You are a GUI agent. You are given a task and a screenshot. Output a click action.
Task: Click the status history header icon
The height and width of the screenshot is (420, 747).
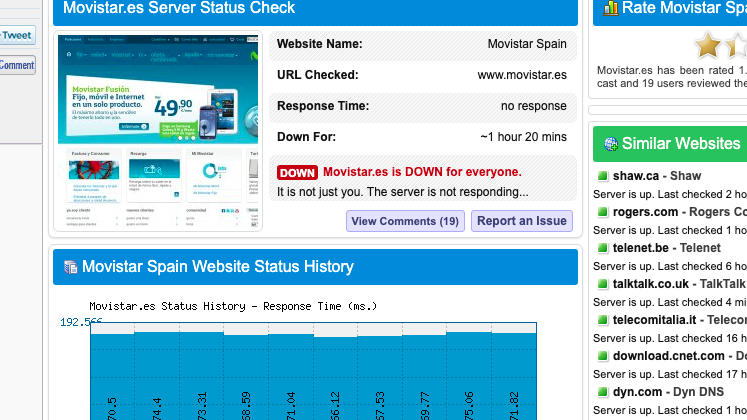click(71, 267)
